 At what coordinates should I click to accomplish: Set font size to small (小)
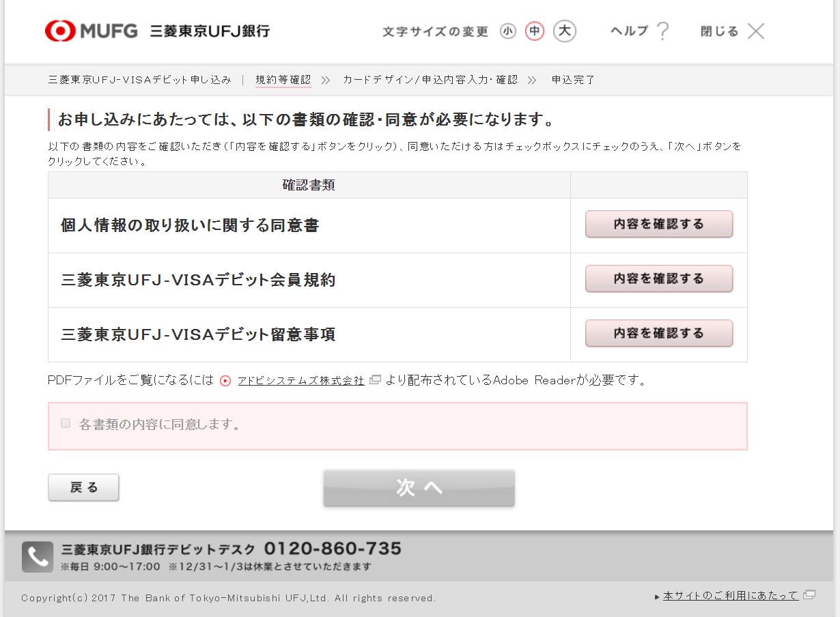[x=507, y=31]
